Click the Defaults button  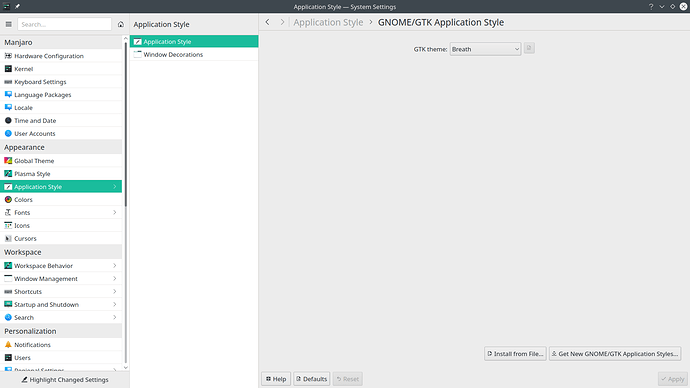pos(312,379)
